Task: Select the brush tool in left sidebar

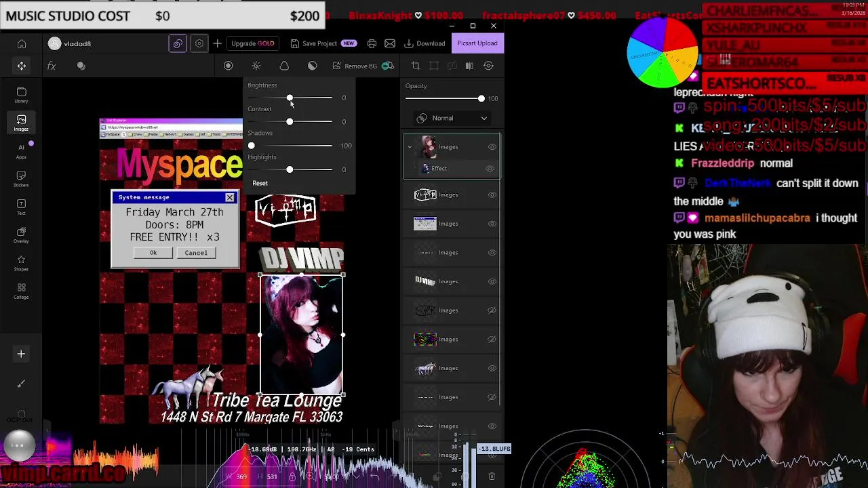Action: pos(21,384)
